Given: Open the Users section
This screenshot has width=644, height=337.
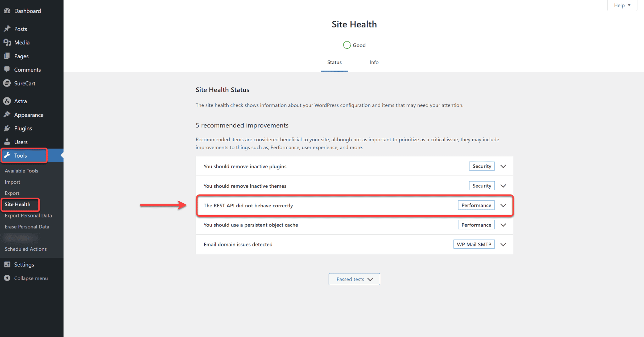Looking at the screenshot, I should [20, 142].
